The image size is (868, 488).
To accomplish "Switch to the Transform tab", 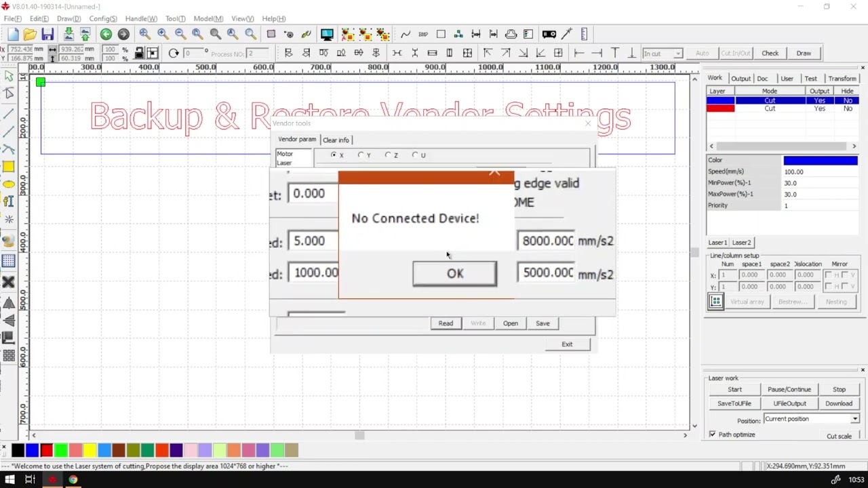I will coord(842,79).
